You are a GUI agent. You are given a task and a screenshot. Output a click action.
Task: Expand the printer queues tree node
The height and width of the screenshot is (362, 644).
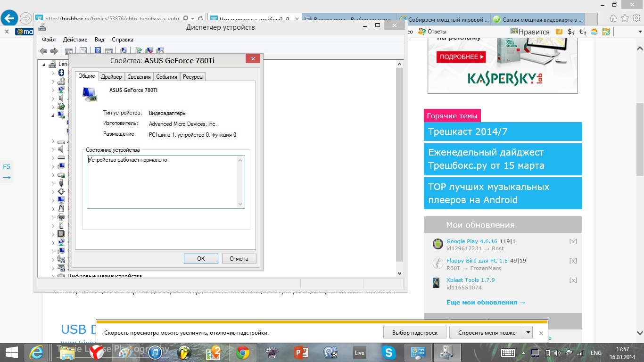click(x=53, y=217)
